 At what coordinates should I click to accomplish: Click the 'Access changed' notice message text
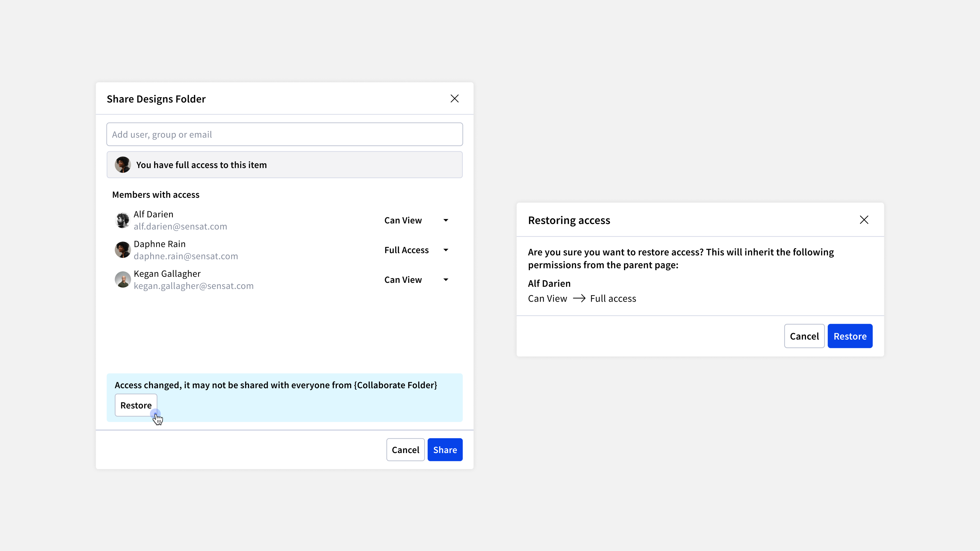(276, 385)
